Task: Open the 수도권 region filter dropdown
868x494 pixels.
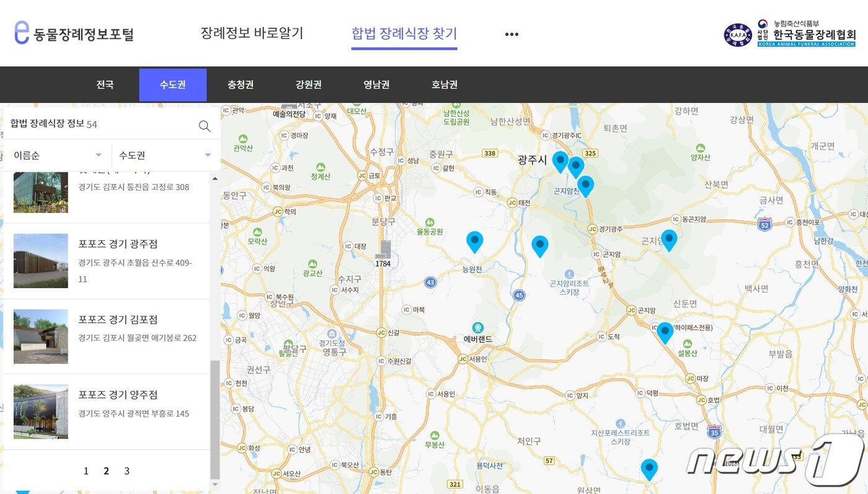Action: [x=162, y=155]
